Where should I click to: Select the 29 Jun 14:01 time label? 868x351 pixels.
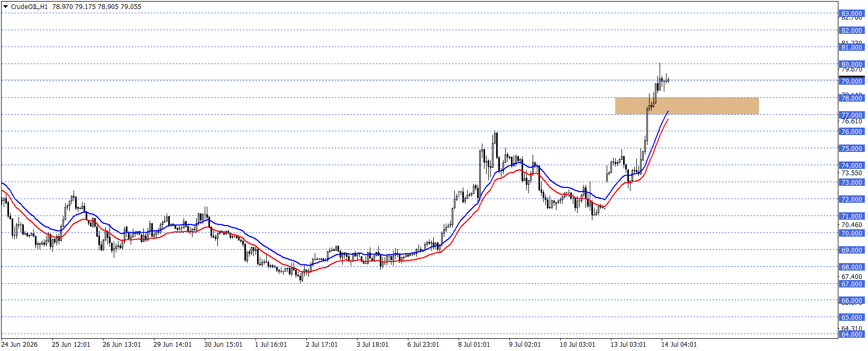click(x=172, y=345)
